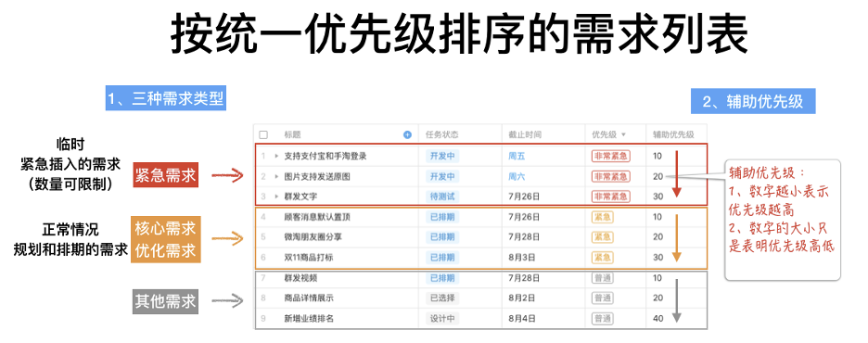Click 紧急 tag of 顾客消息默认置顶
The height and width of the screenshot is (343, 868).
(602, 217)
